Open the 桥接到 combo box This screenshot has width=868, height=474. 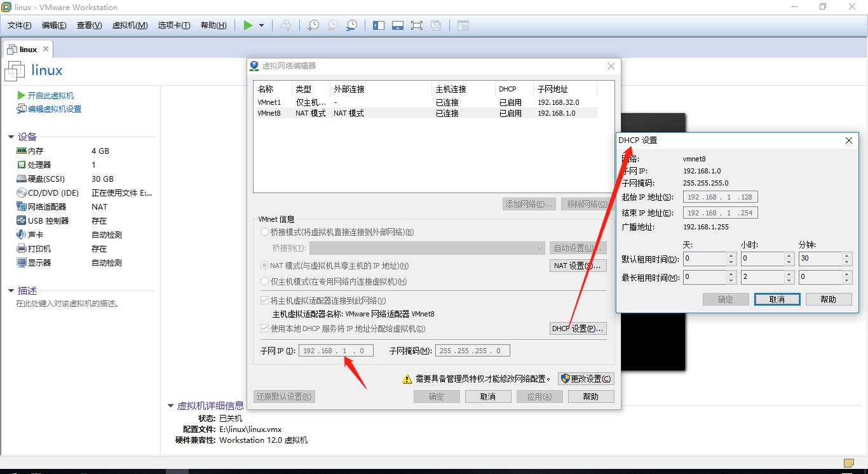427,248
